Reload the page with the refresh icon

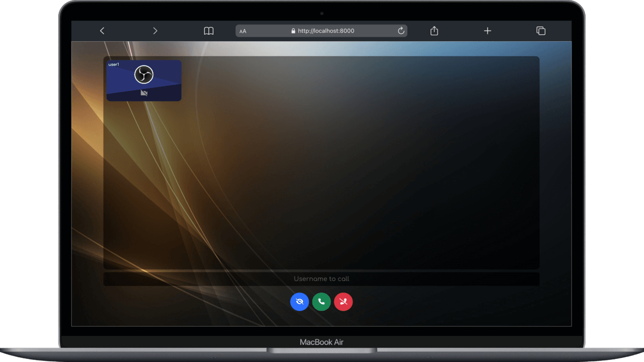(x=401, y=31)
